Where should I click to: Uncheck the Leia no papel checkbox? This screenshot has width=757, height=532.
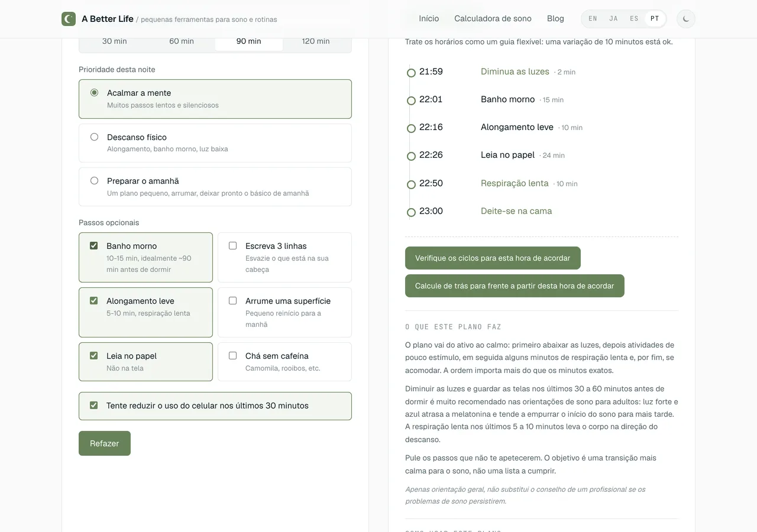[x=93, y=356]
